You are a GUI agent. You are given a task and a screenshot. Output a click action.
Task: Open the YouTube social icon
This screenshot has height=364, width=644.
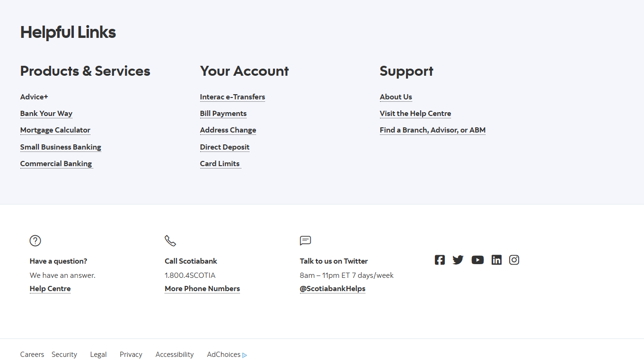[477, 260]
